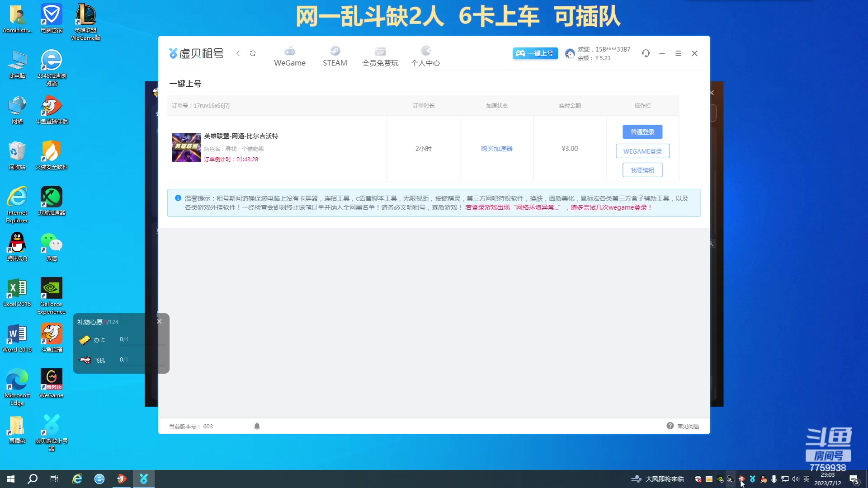This screenshot has height=488, width=868.
Task: Open the 斗鱼直播 desktop shortcut
Action: [52, 338]
